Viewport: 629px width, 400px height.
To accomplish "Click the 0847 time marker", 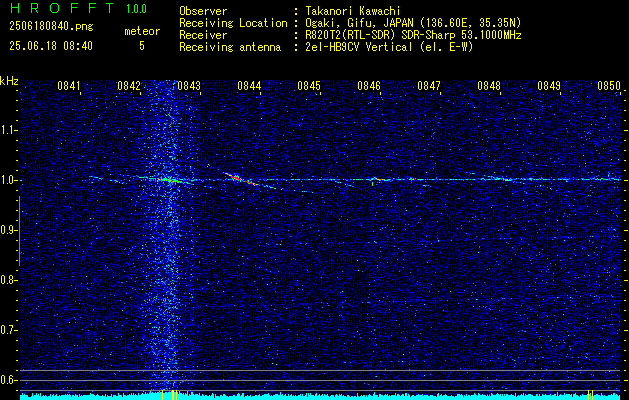I will pos(429,85).
